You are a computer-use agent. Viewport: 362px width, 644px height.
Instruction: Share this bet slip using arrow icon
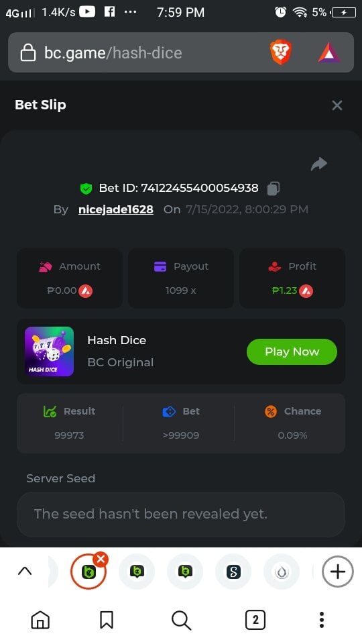(319, 164)
